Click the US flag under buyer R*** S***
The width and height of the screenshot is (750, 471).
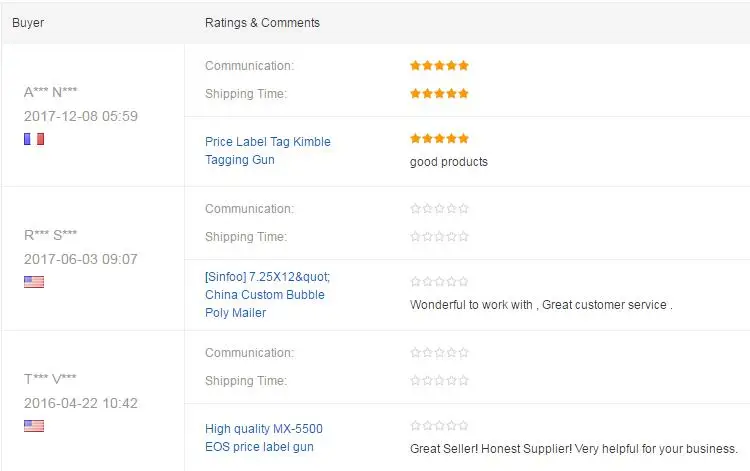(34, 282)
